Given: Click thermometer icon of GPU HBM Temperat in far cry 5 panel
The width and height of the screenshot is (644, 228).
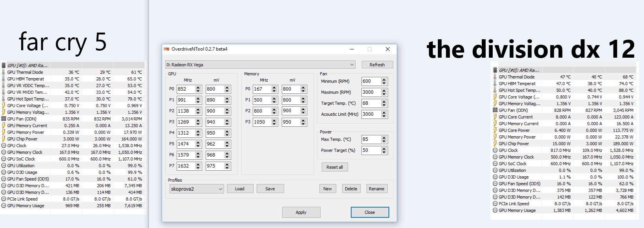Looking at the screenshot, I should [4, 79].
